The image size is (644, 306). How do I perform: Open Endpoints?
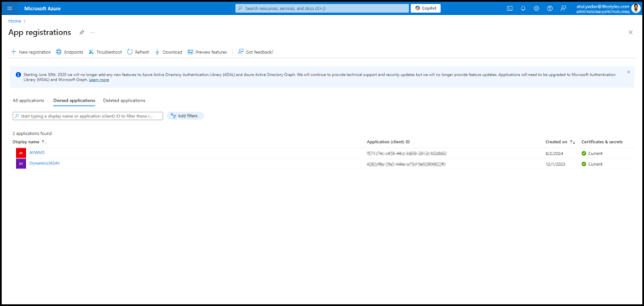point(70,52)
